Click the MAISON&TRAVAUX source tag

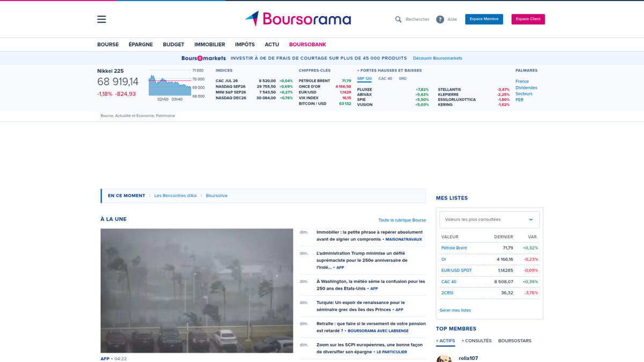[x=404, y=239]
